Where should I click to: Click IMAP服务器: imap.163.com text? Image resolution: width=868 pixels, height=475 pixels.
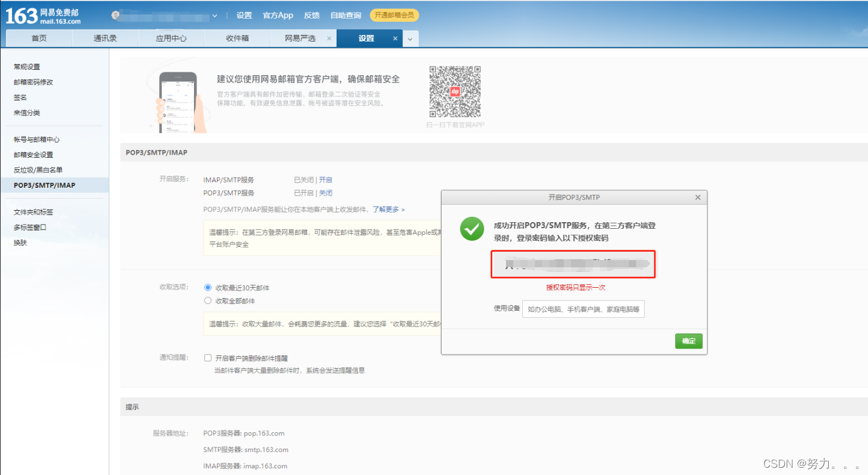pos(245,465)
